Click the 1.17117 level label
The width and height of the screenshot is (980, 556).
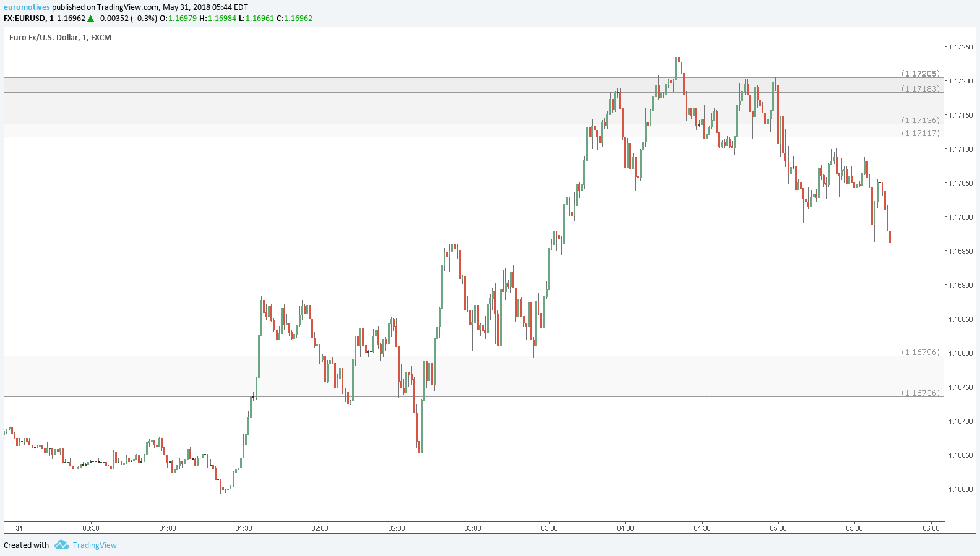(921, 134)
